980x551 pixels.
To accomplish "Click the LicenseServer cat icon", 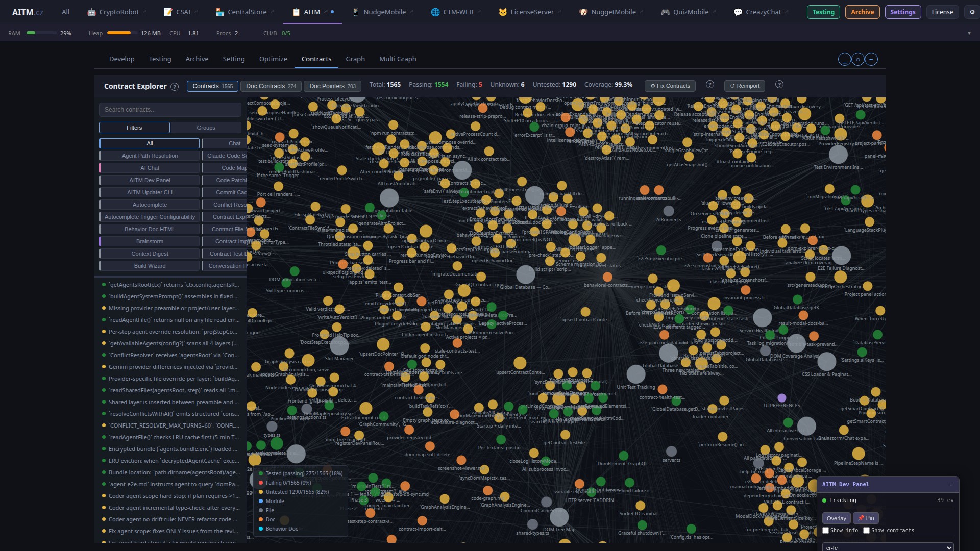I will (x=503, y=12).
